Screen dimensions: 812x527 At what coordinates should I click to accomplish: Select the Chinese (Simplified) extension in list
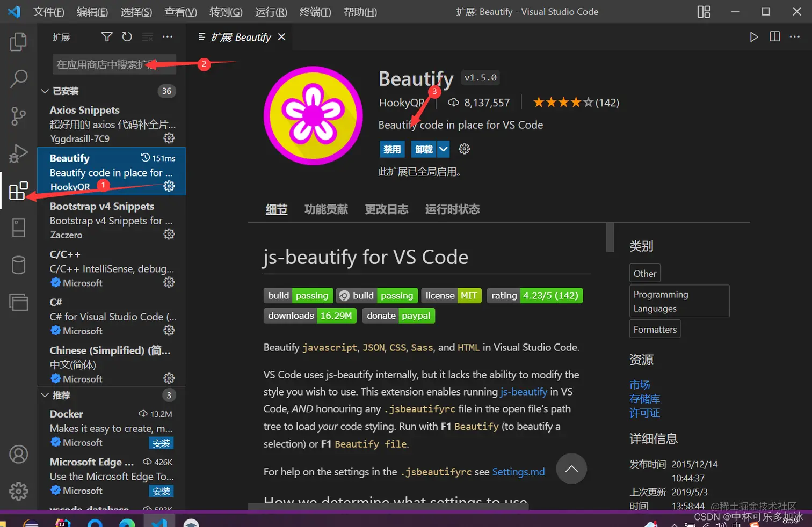pos(111,364)
